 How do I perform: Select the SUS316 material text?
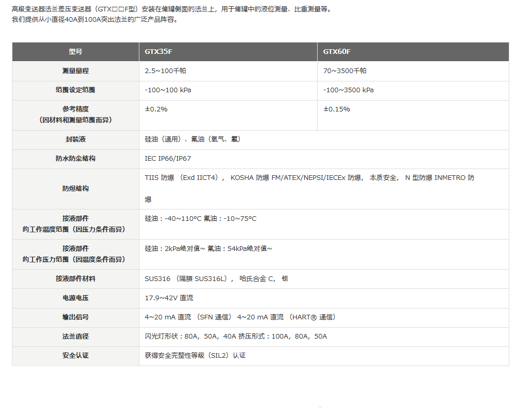217,279
